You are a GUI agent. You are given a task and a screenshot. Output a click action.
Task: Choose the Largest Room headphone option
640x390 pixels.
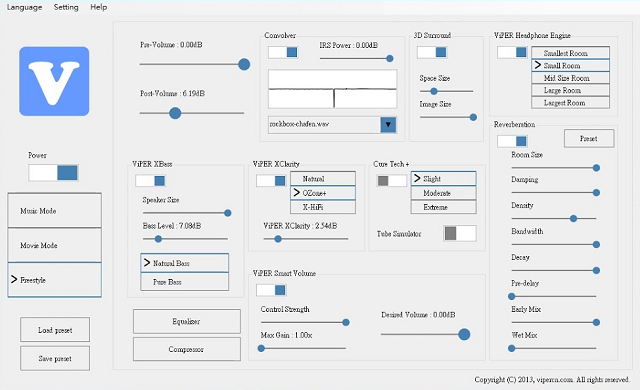pyautogui.click(x=570, y=103)
